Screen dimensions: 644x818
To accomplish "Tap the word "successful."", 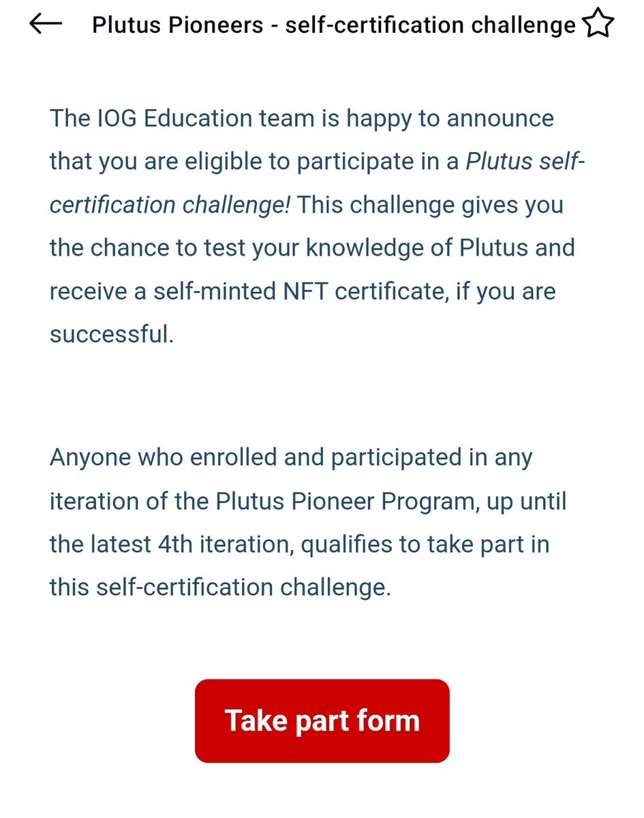I will pos(112,335).
